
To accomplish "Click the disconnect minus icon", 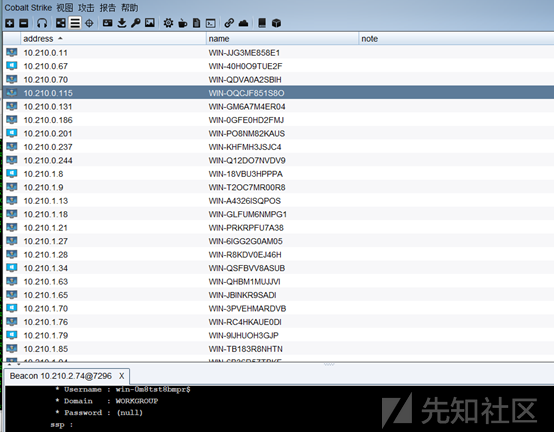I will tap(24, 23).
